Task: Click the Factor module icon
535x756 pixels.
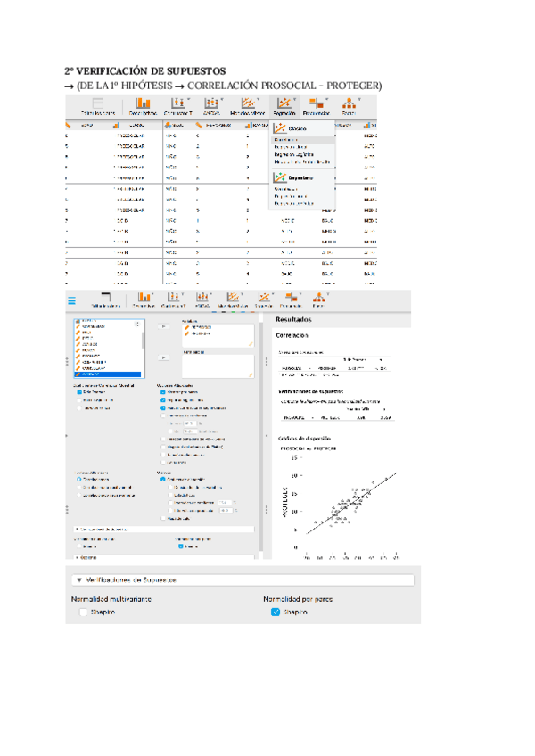Action: (x=350, y=107)
